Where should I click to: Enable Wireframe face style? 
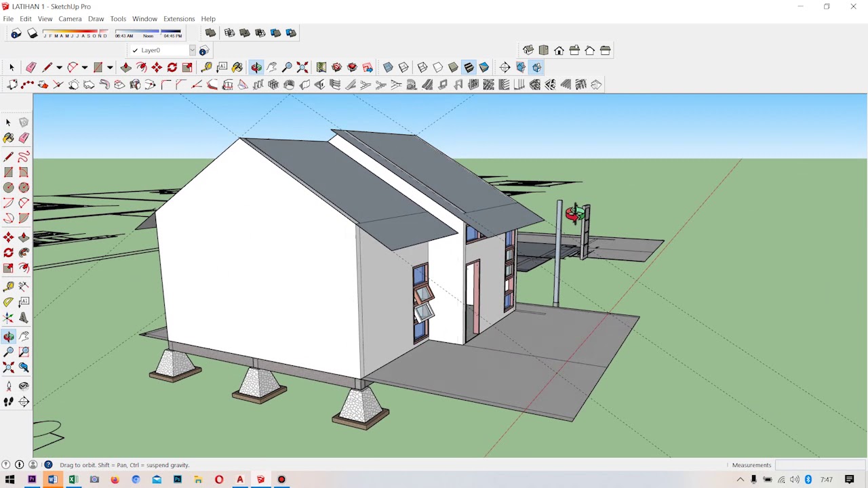click(422, 67)
